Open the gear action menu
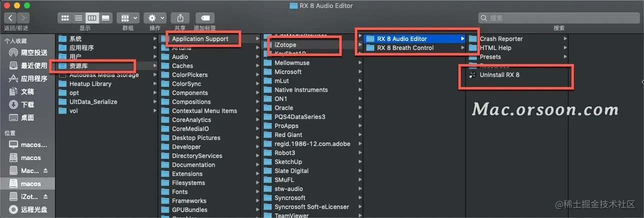The height and width of the screenshot is (218, 644). pyautogui.click(x=155, y=18)
